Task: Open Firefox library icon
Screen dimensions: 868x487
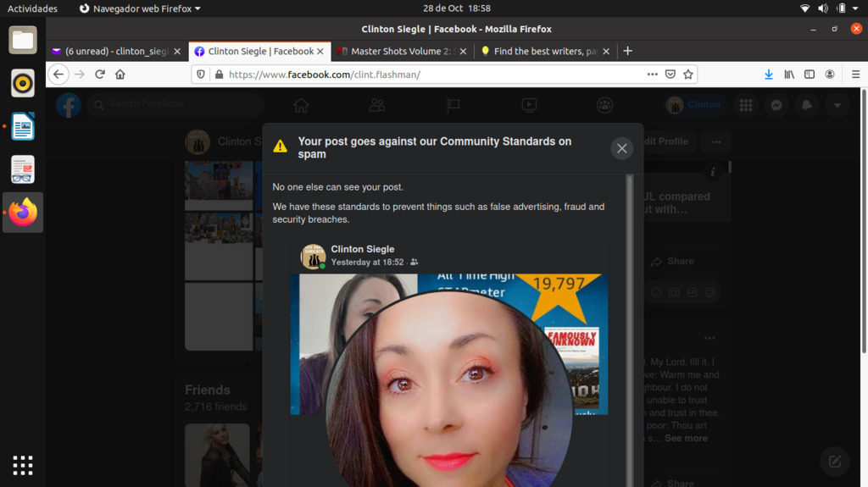Action: click(x=789, y=75)
